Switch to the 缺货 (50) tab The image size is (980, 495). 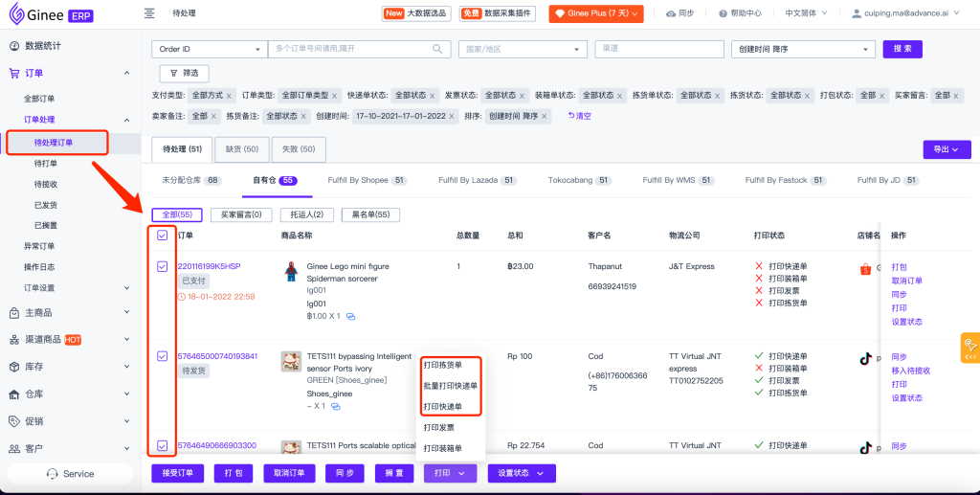242,149
